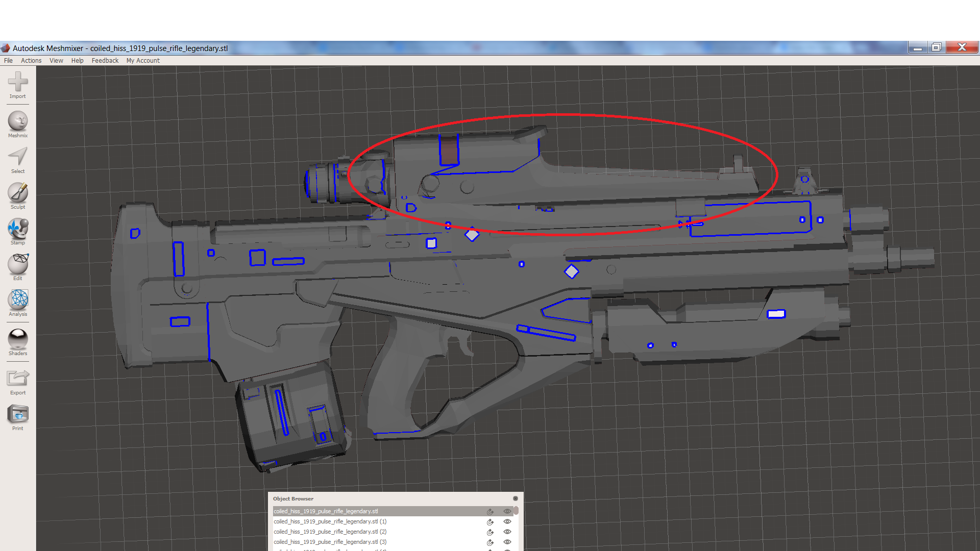Minimize the Meshmixer window

(x=917, y=47)
